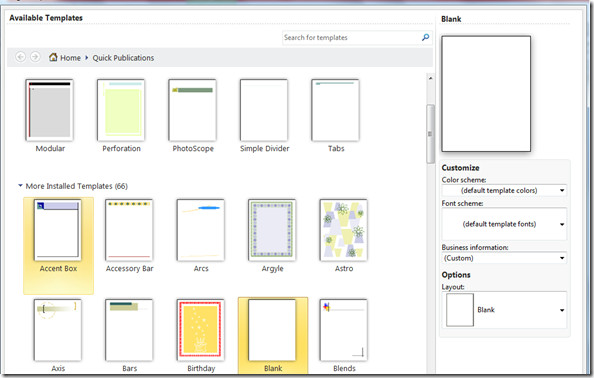This screenshot has height=378, width=594.
Task: Open the Color scheme dropdown
Action: (504, 190)
